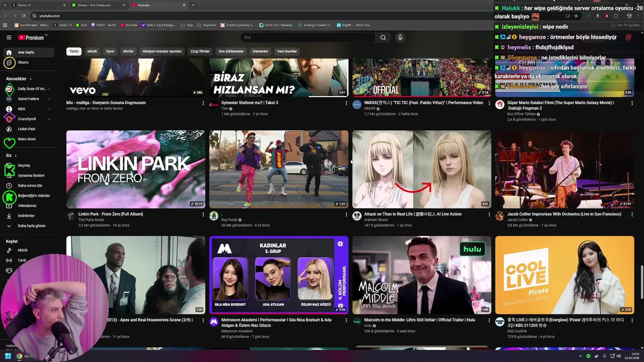Open three-dot menu for maNga mix
Screen dimensions: 644x362
click(x=203, y=103)
